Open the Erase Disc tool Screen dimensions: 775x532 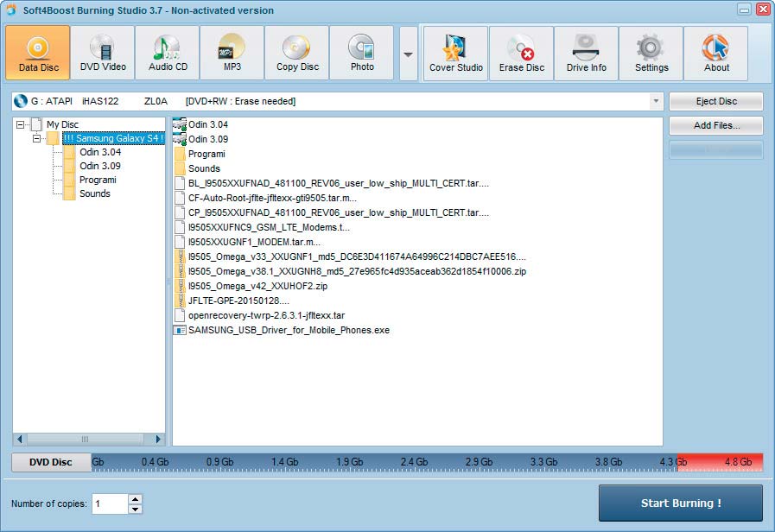click(521, 54)
